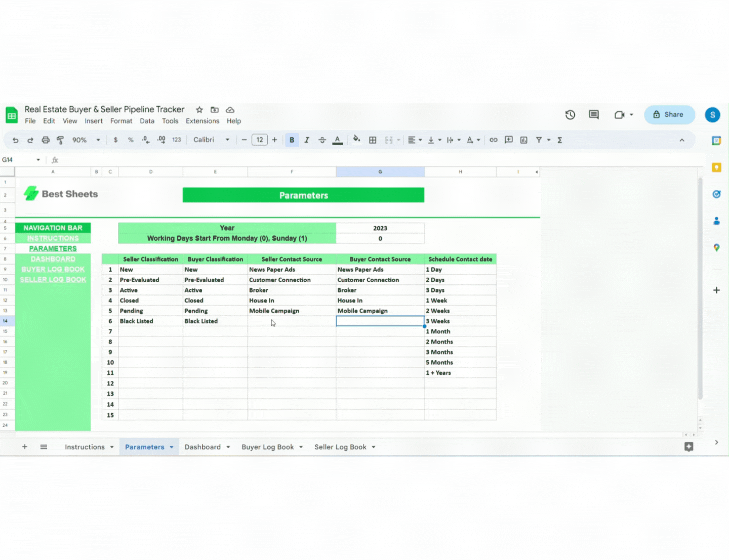The width and height of the screenshot is (729, 560).
Task: Open Google Keep from the side panel
Action: 716,167
